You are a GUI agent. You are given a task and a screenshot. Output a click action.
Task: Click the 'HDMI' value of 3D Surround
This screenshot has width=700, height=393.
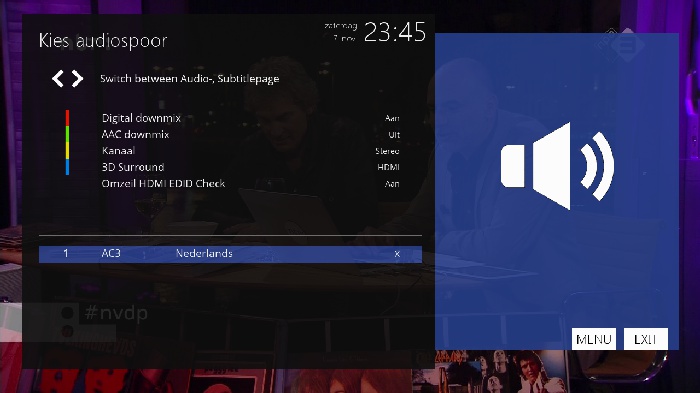[x=388, y=167]
